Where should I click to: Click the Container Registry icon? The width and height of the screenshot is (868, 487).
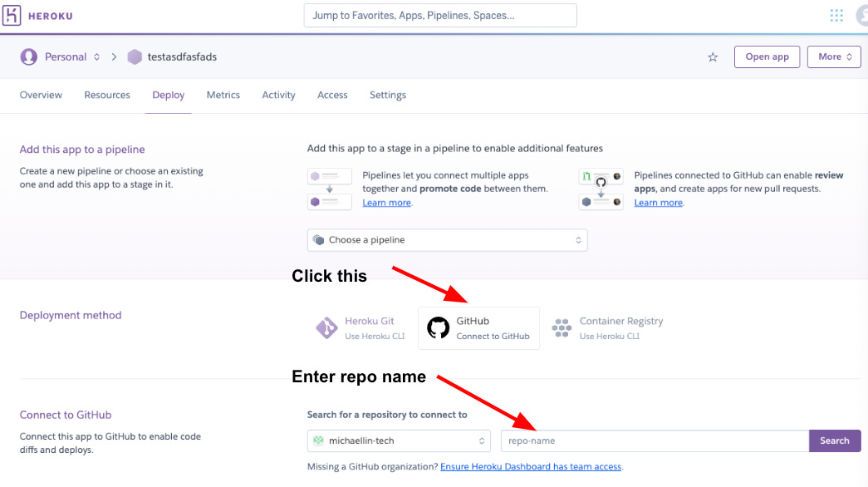click(562, 327)
